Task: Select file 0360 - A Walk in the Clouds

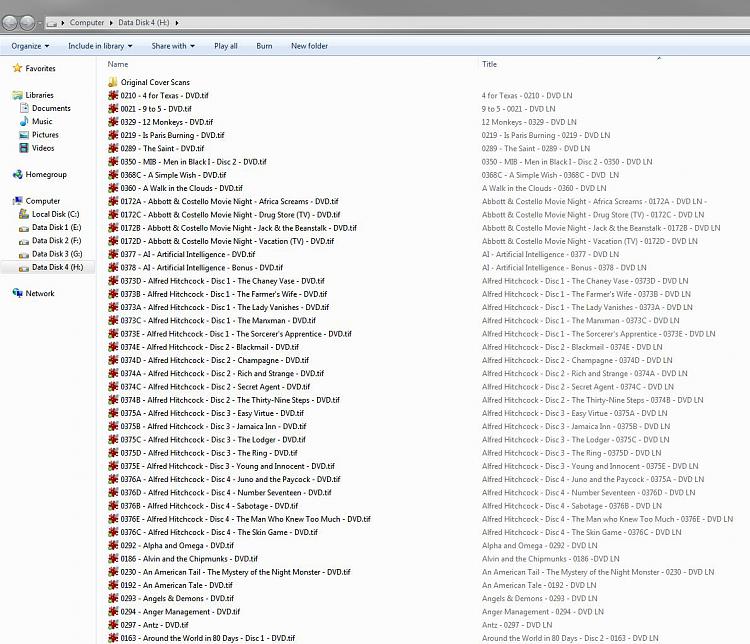Action: tap(181, 188)
